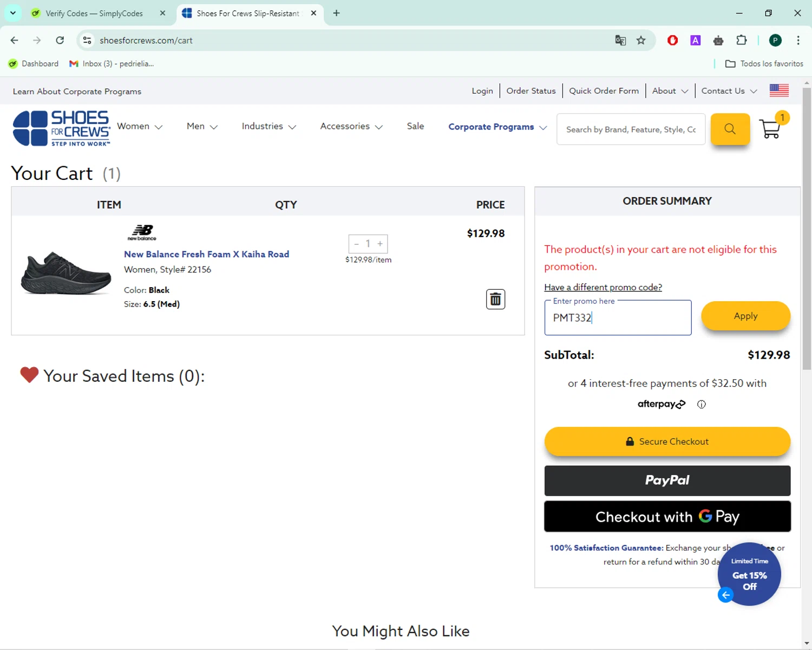Click the New Balance brand logo
The image size is (812, 650).
142,232
